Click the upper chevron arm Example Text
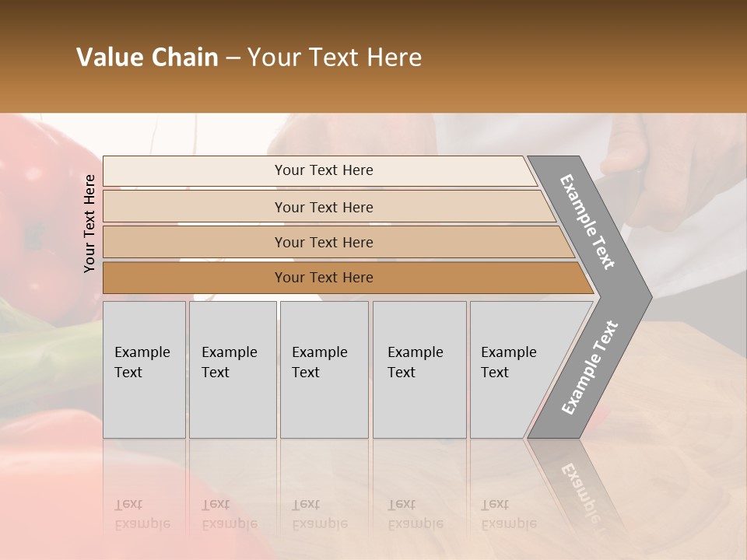Viewport: 747px width, 560px height. (x=587, y=222)
